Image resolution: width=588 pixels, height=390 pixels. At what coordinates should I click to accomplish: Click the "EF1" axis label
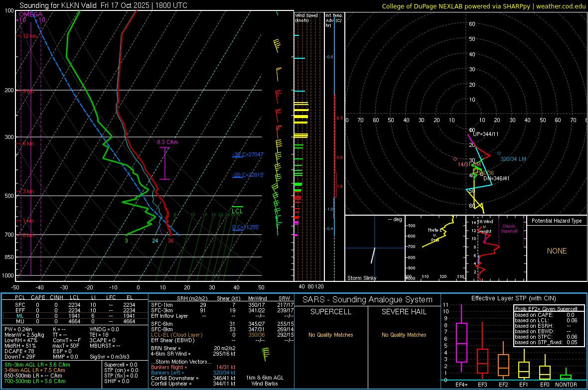(x=524, y=385)
